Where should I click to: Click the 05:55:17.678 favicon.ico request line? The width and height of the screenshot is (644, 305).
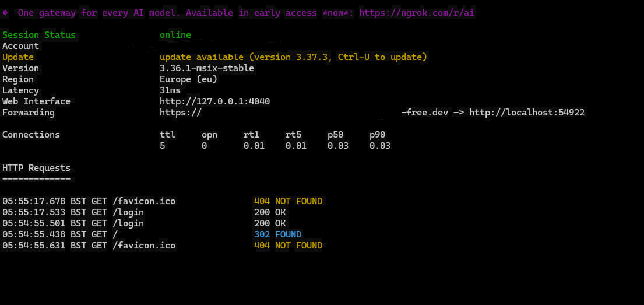click(89, 201)
